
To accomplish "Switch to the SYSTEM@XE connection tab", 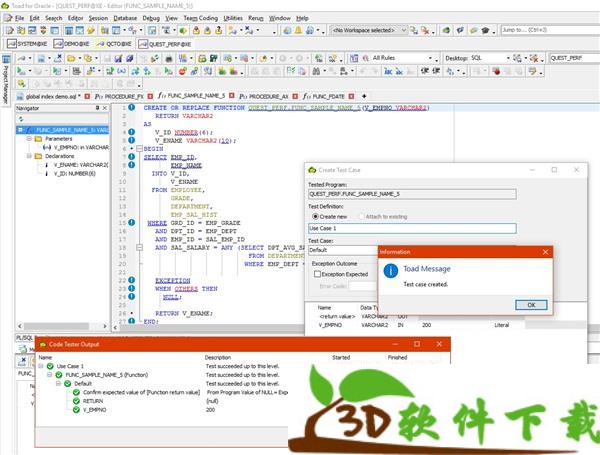I will pos(27,44).
